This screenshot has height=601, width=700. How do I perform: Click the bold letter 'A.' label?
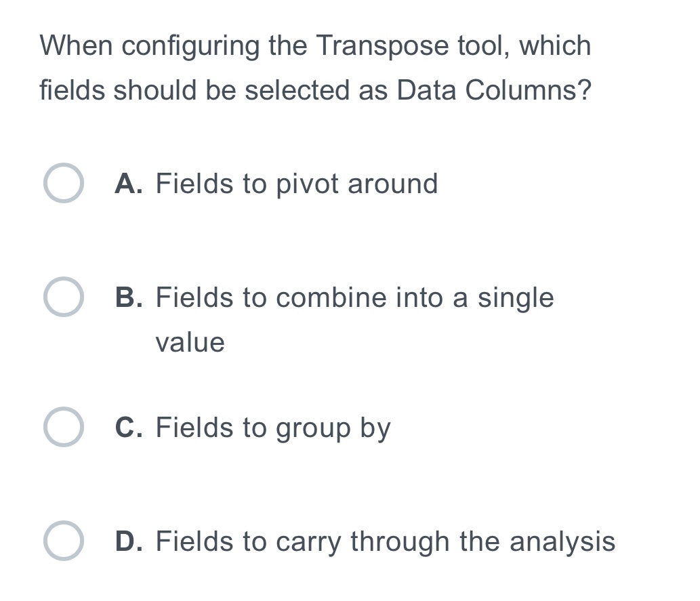pyautogui.click(x=129, y=184)
